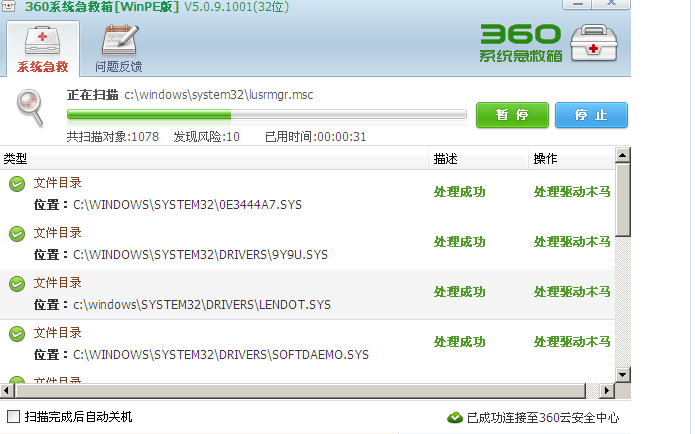Click 处理驱动木马 in the 0E3444A7.SYS row
Viewport: 695px width, 434px height.
tap(572, 192)
